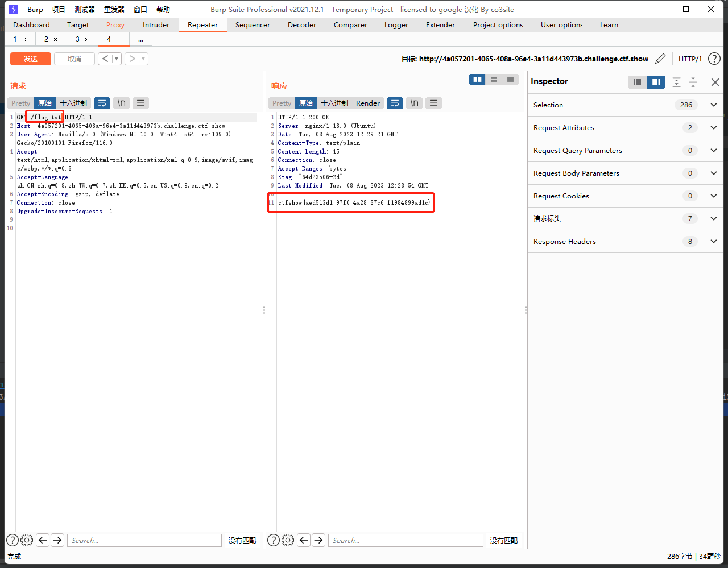The height and width of the screenshot is (568, 728).
Task: Open request search settings gear
Action: coord(27,540)
